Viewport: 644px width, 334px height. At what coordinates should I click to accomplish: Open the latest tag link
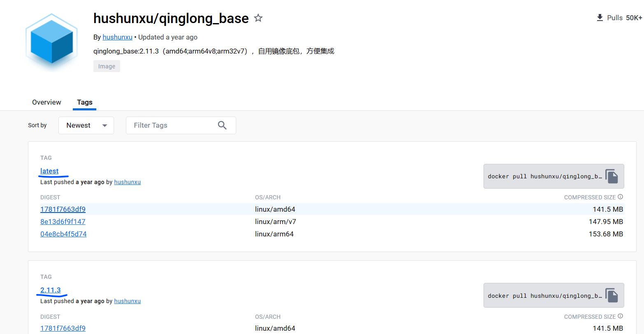pyautogui.click(x=49, y=171)
